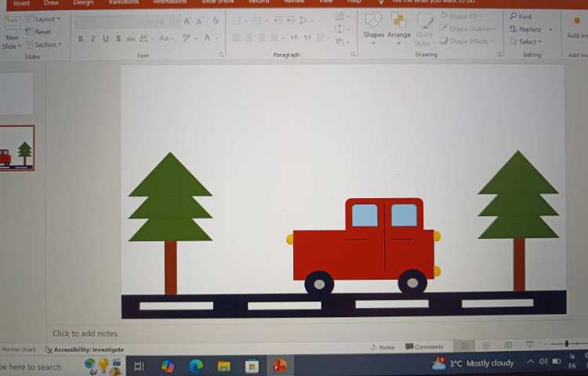Switch to the Design tab
Screen dimensions: 588x376
coord(83,3)
